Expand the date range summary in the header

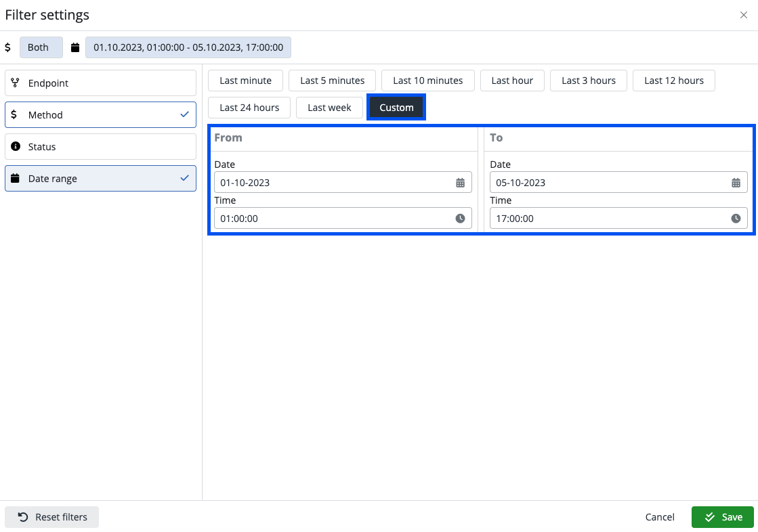pos(189,47)
